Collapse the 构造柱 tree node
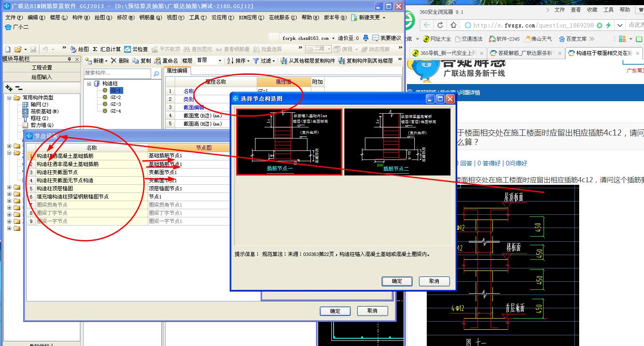 click(89, 84)
